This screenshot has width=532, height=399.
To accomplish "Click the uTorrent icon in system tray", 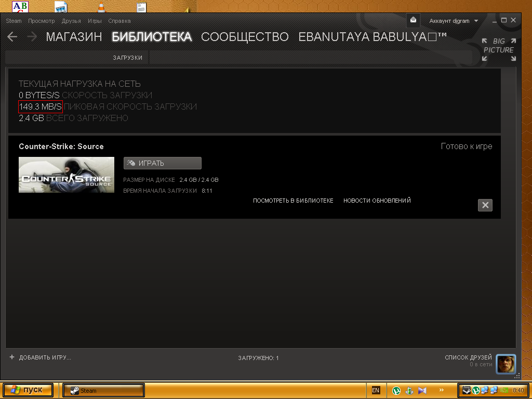I will coord(476,390).
